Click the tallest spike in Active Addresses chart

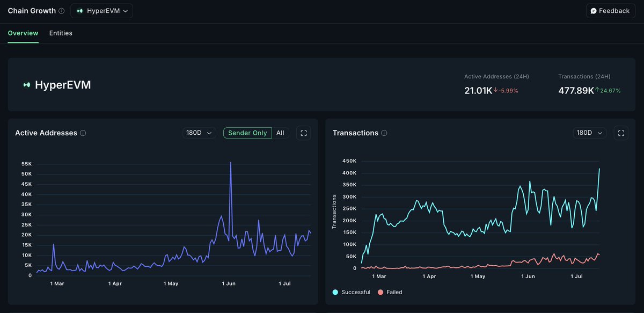(x=231, y=163)
